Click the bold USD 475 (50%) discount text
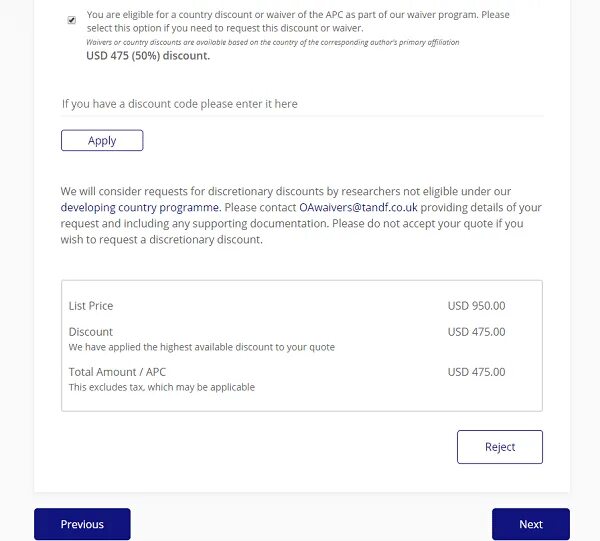 [x=148, y=56]
